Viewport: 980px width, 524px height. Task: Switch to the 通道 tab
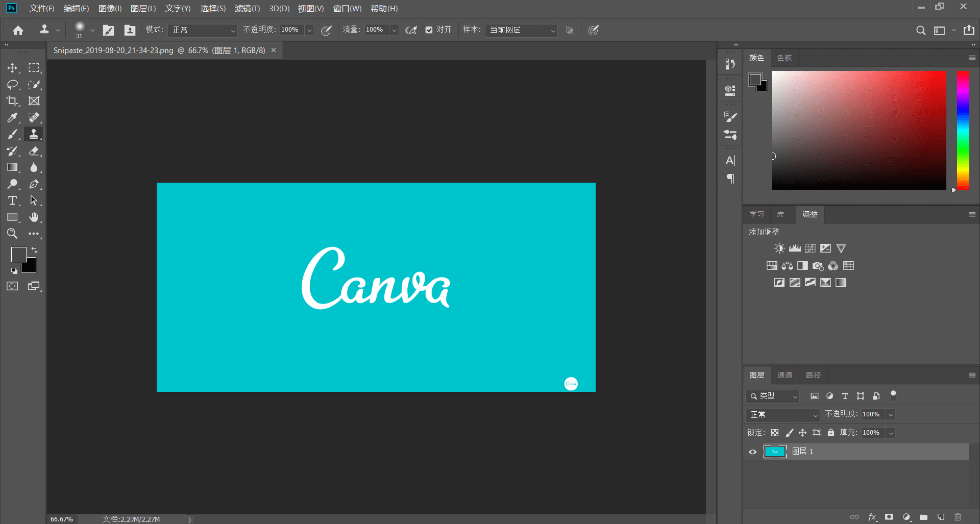tap(785, 375)
